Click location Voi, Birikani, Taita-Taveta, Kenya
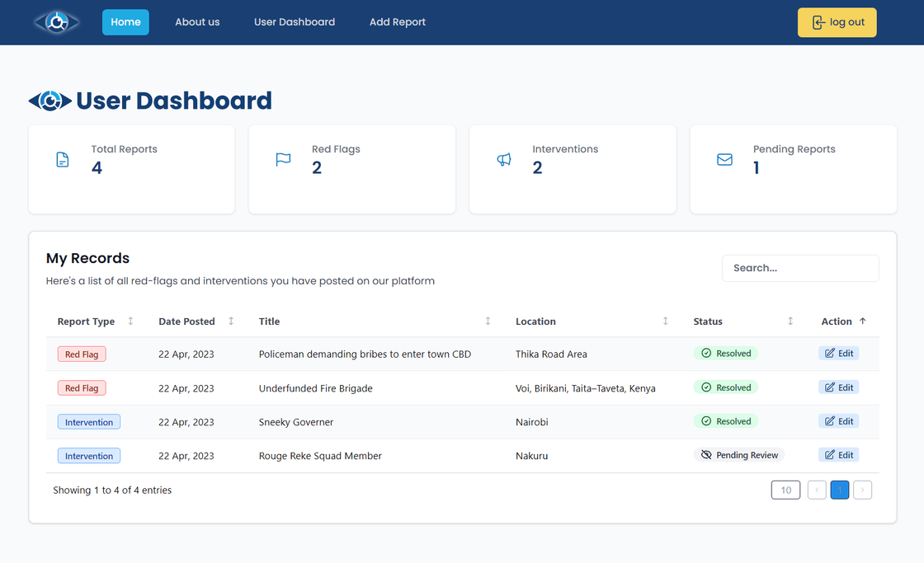The image size is (924, 563). point(585,388)
